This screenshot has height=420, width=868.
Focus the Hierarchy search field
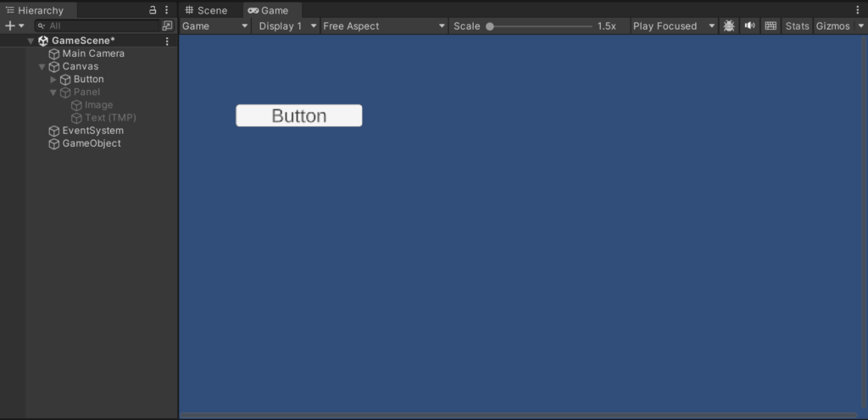coord(97,25)
